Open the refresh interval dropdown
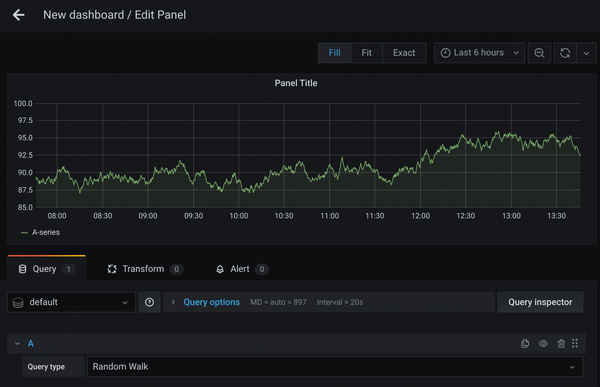This screenshot has height=387, width=600. [586, 53]
